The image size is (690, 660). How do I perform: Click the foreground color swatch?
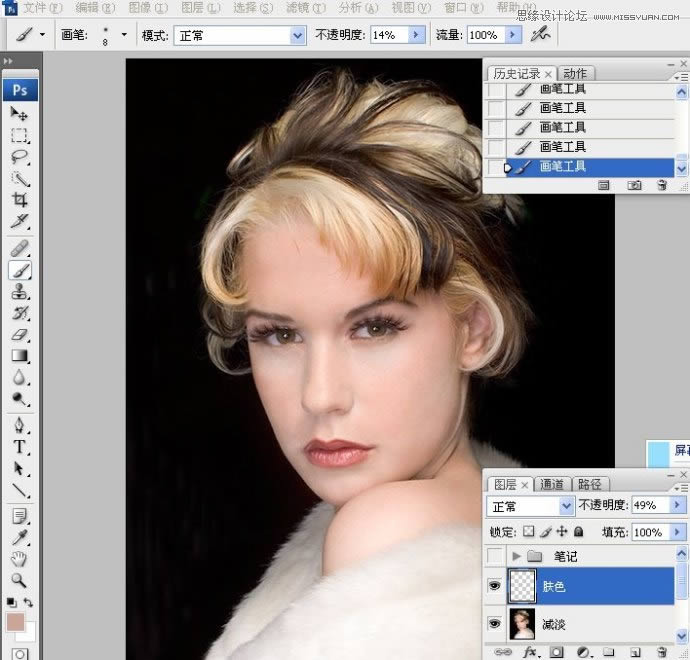15,623
